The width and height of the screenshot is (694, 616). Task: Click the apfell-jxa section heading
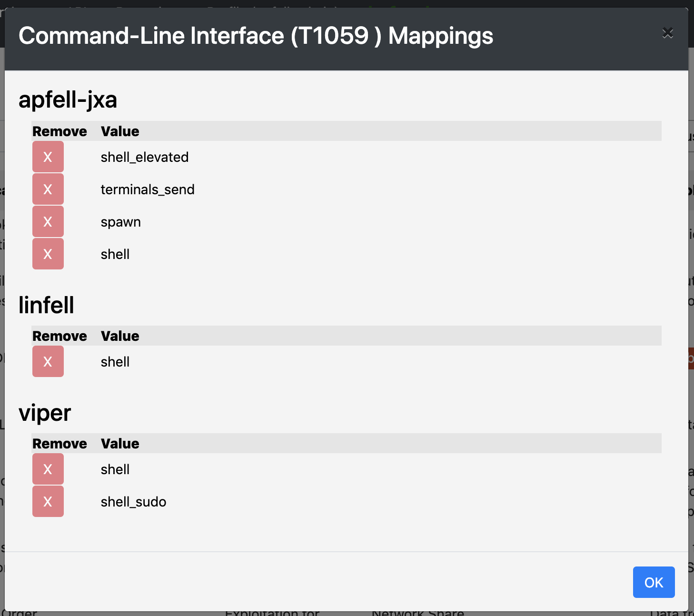tap(68, 100)
